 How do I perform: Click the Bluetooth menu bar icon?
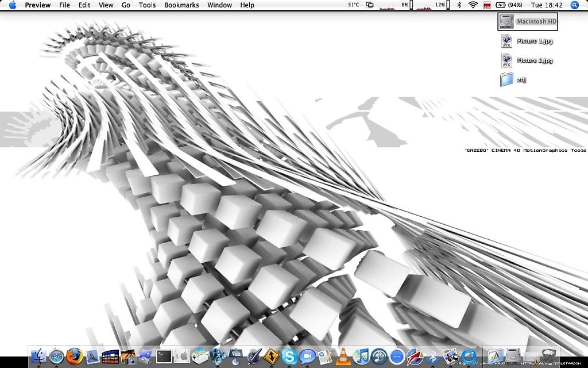coord(459,5)
